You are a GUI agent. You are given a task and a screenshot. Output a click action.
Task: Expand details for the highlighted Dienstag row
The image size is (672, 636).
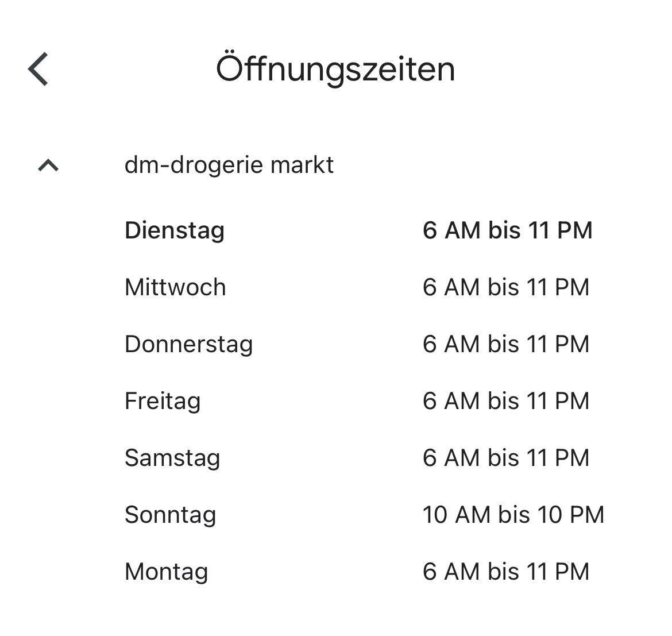coord(175,230)
